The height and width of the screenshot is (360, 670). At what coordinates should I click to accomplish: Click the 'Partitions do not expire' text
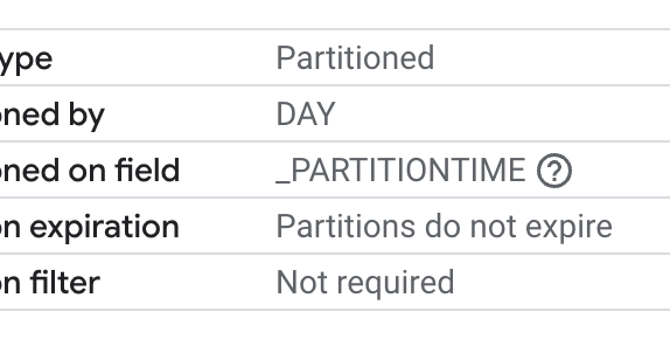[444, 226]
